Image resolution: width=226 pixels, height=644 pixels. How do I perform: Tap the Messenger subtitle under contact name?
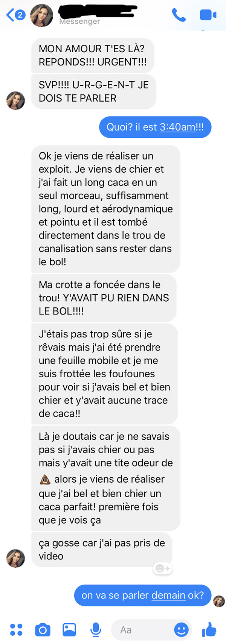tap(79, 22)
